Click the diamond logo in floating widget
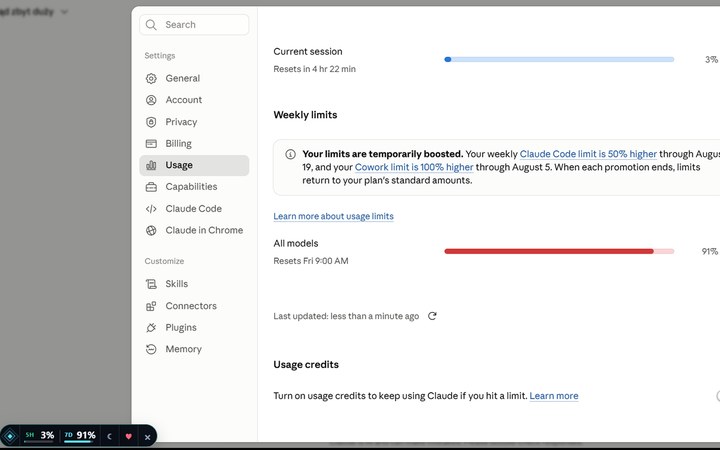The height and width of the screenshot is (450, 720). click(x=10, y=436)
